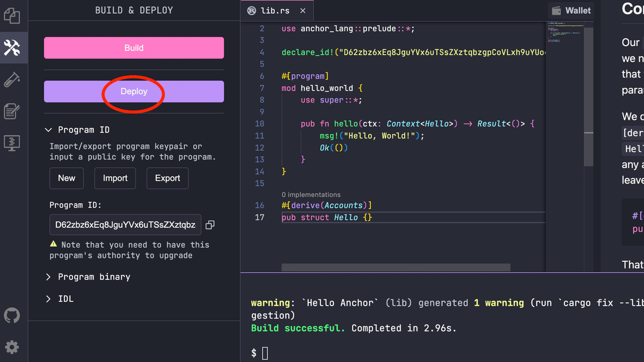Open the Explorer sidebar icon
This screenshot has height=362, width=644.
click(12, 15)
